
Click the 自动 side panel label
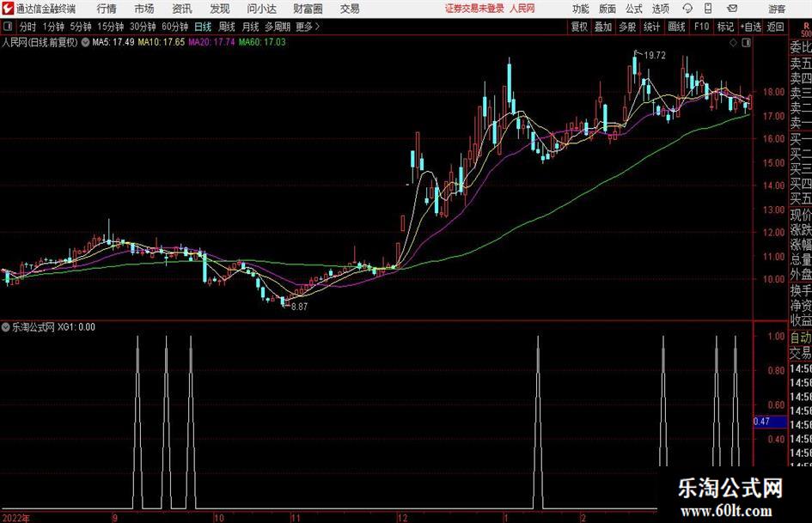click(x=801, y=338)
